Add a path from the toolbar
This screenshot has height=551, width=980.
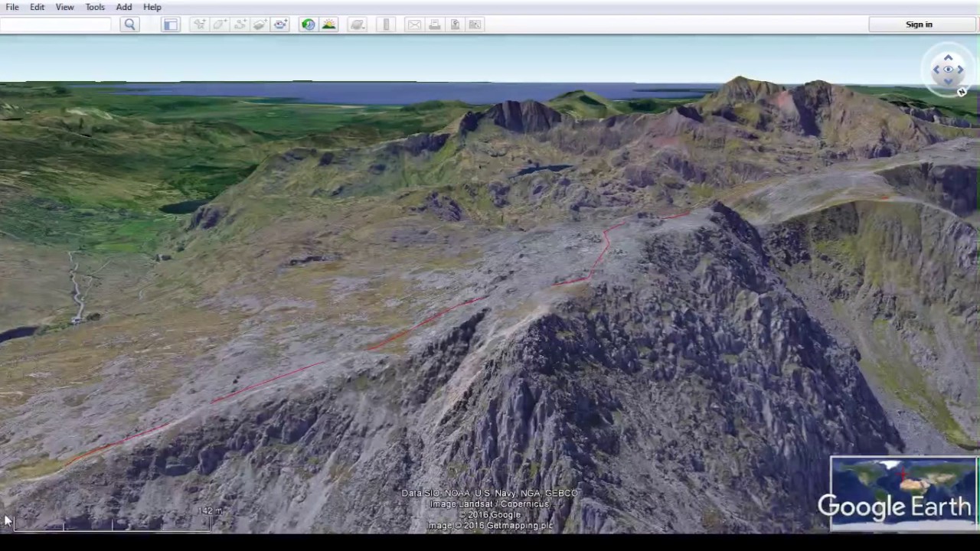[x=240, y=24]
